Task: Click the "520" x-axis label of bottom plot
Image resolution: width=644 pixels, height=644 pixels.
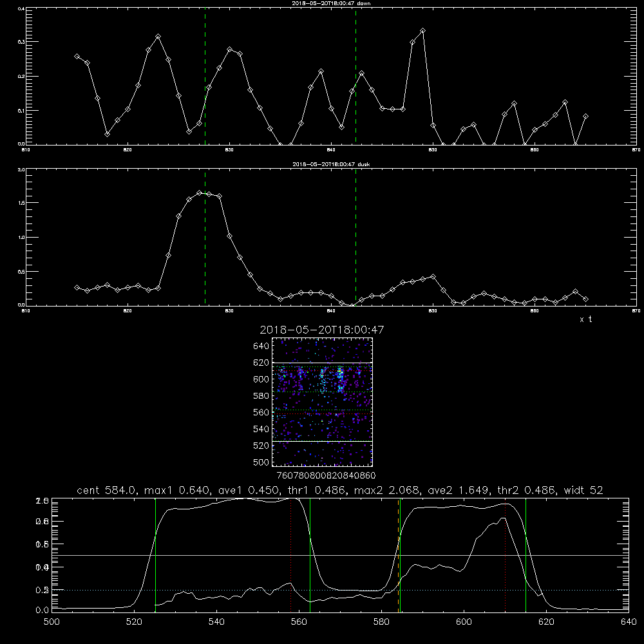Action: [135, 622]
